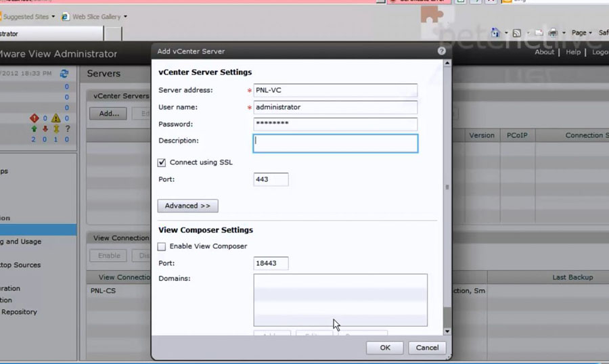Click the RSS feeds toolbar icon
The width and height of the screenshot is (609, 364).
tap(516, 33)
